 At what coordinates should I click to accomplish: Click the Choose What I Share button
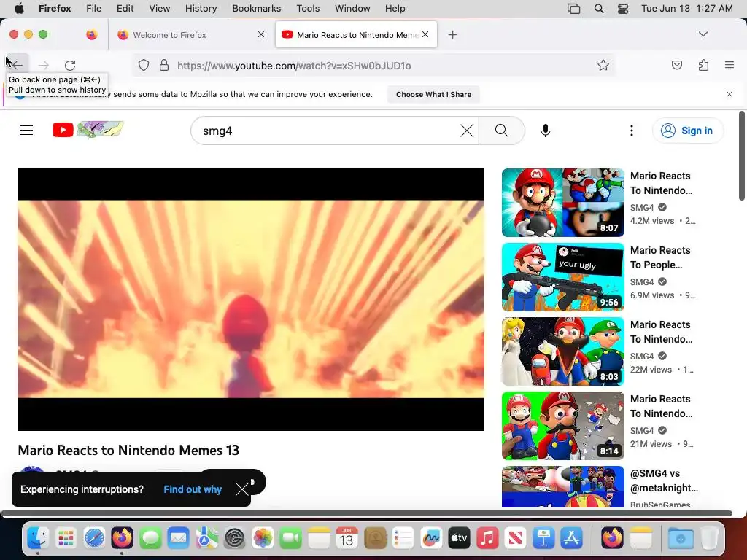(433, 94)
